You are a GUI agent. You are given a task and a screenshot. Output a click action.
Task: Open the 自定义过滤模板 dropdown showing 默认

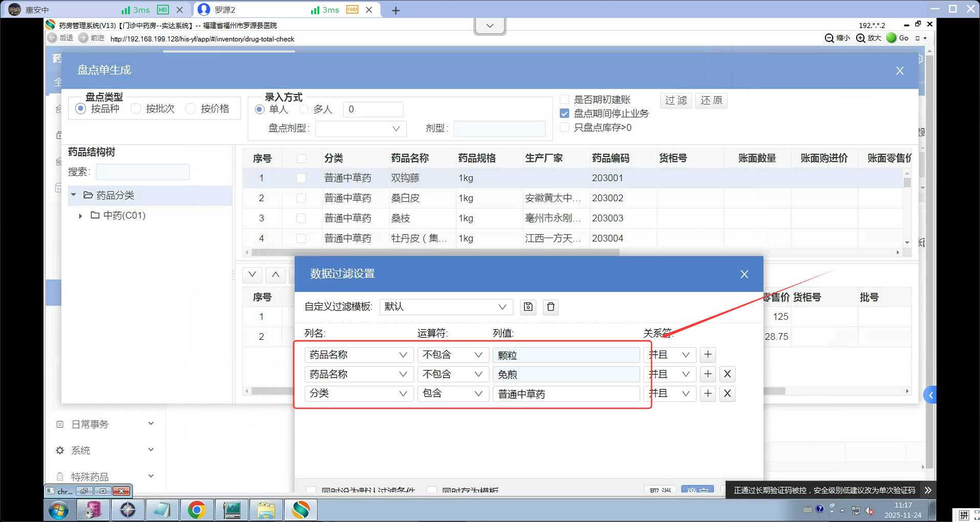click(x=446, y=307)
